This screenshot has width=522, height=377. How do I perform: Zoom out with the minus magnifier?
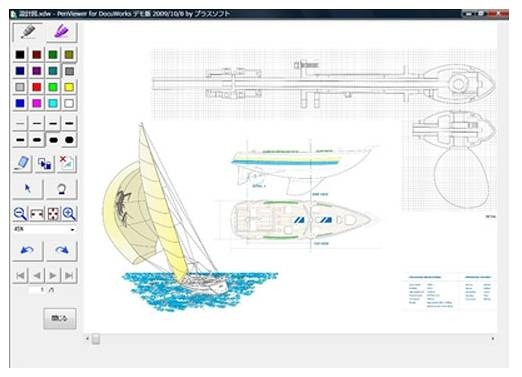pos(20,214)
